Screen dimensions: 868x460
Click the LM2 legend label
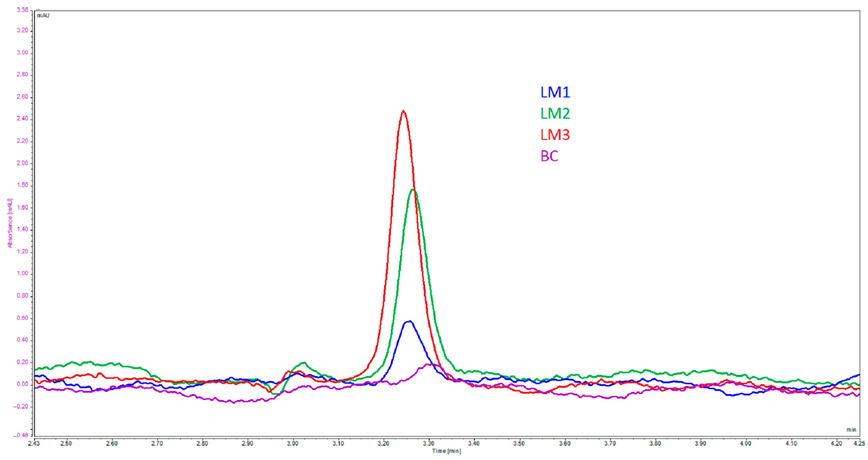click(555, 113)
